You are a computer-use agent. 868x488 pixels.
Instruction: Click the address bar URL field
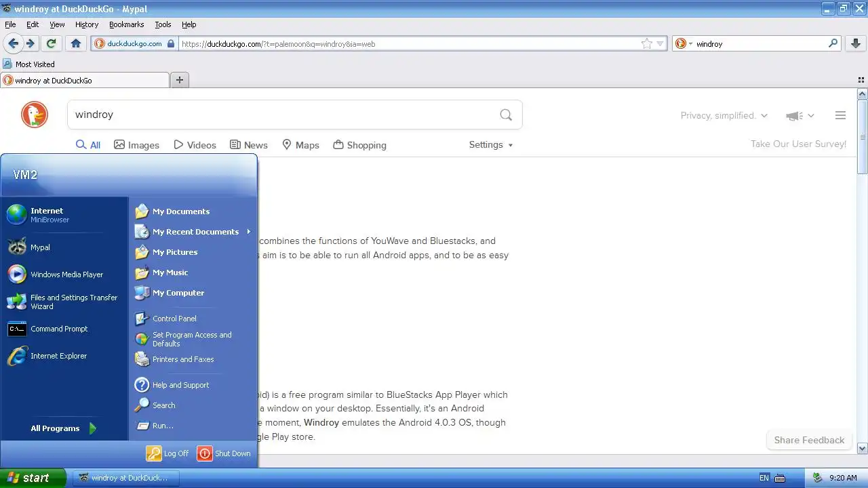(x=410, y=44)
